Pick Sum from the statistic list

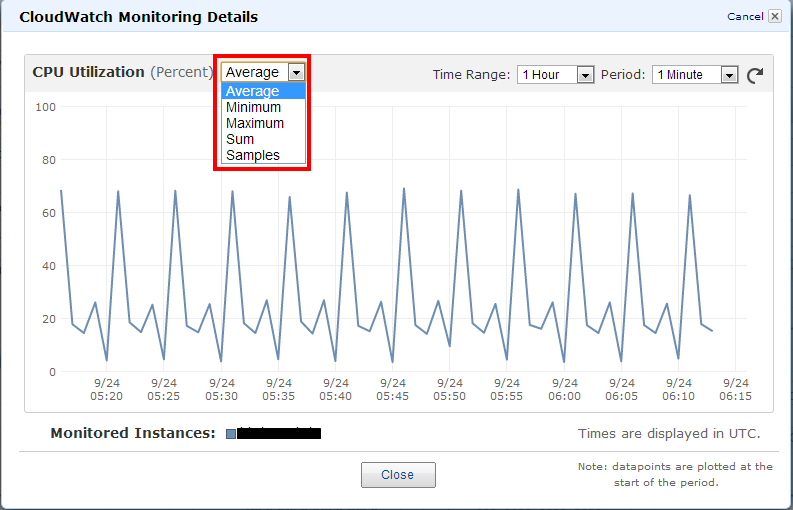click(x=263, y=139)
